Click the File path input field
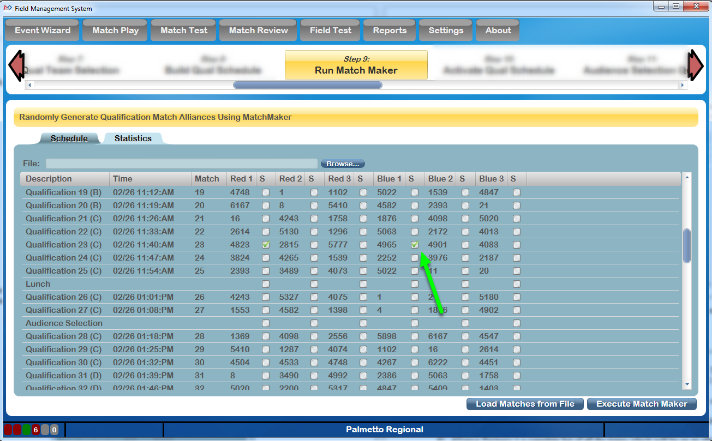The width and height of the screenshot is (712, 441). 182,164
